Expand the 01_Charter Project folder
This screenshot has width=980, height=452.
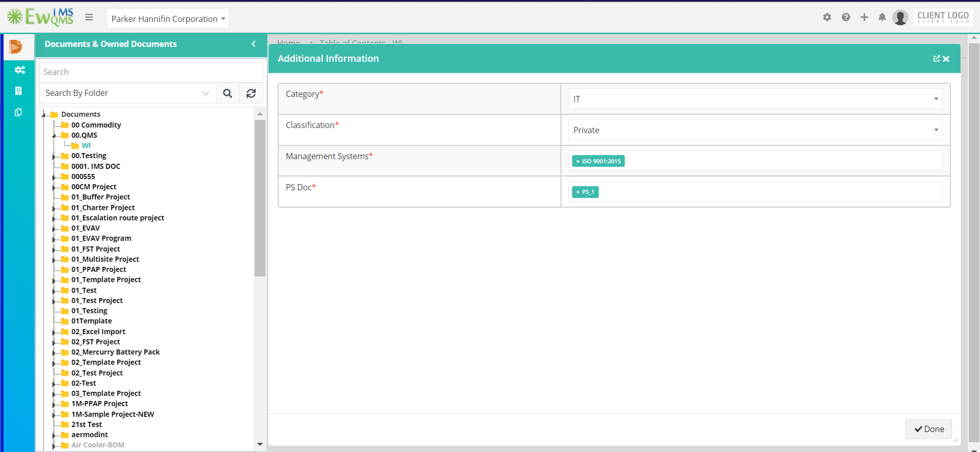coord(54,208)
